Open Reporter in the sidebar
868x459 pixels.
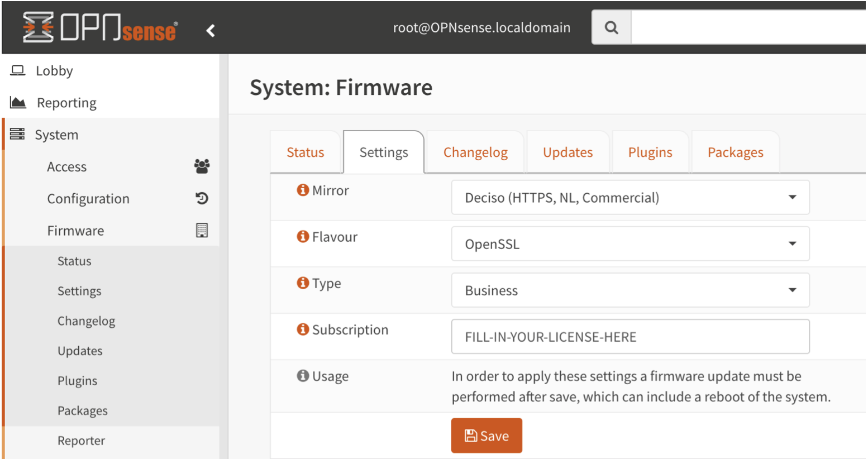click(81, 441)
